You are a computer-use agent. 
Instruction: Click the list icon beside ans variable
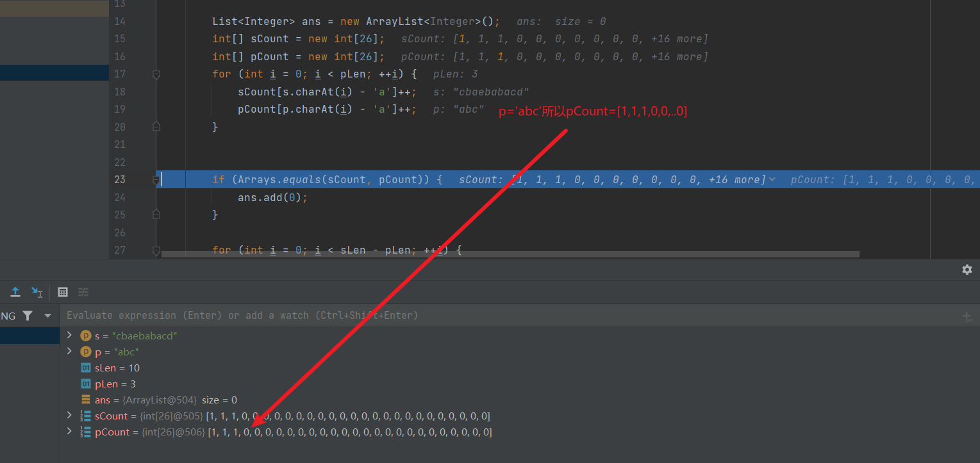tap(86, 400)
